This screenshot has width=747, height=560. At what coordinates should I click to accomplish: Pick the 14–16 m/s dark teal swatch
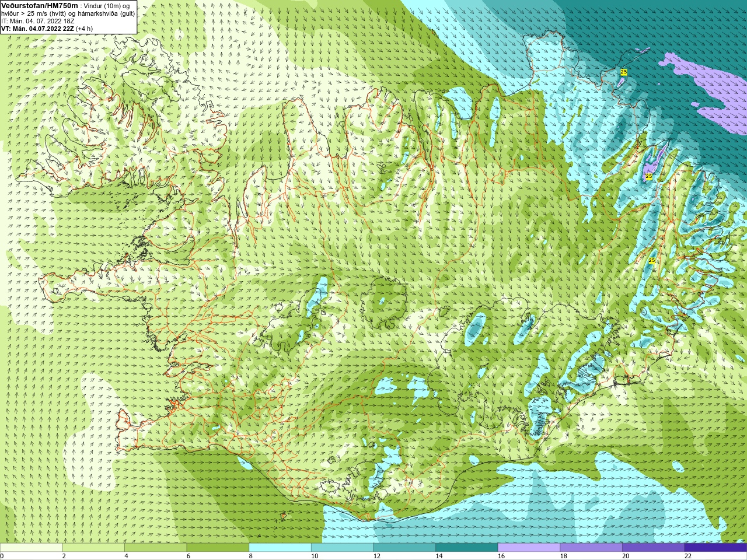[467, 548]
